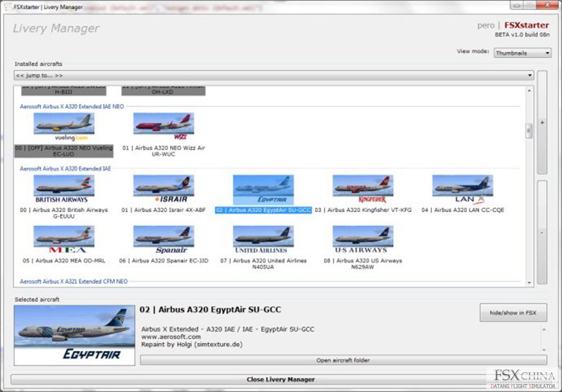This screenshot has height=392, width=562.
Task: Select the LAN A320 thumbnail
Action: [x=462, y=189]
